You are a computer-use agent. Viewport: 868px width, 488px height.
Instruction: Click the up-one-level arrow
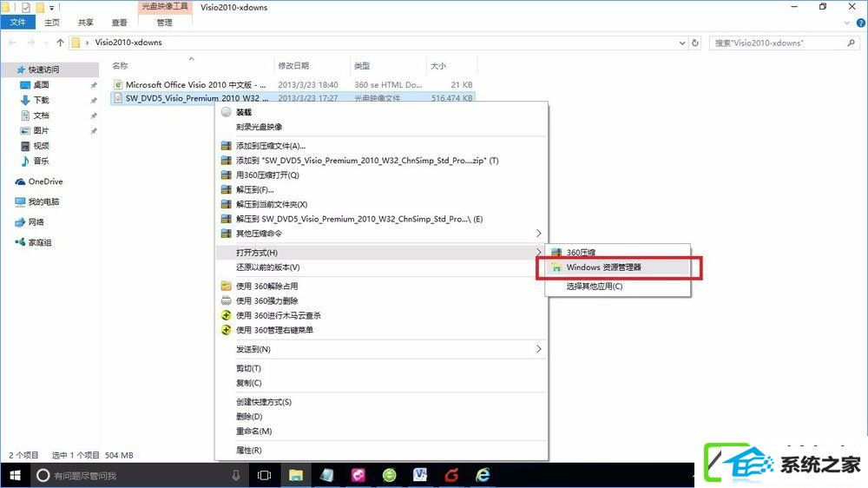(60, 43)
